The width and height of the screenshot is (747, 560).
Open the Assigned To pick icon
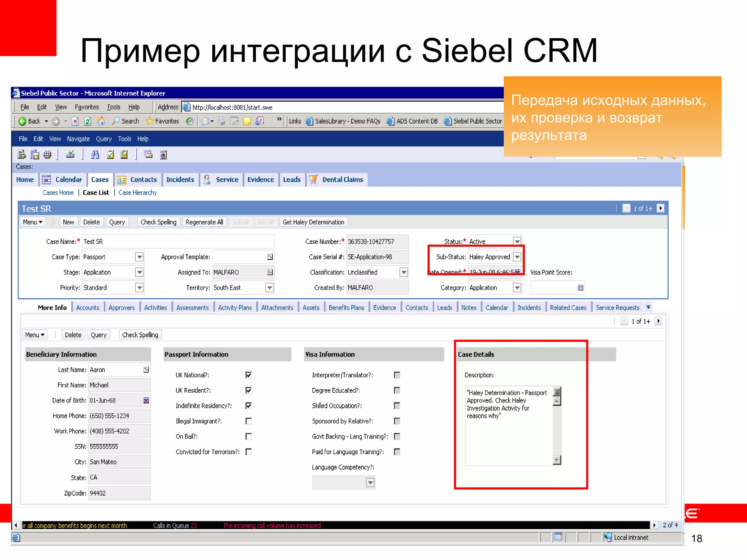click(270, 272)
